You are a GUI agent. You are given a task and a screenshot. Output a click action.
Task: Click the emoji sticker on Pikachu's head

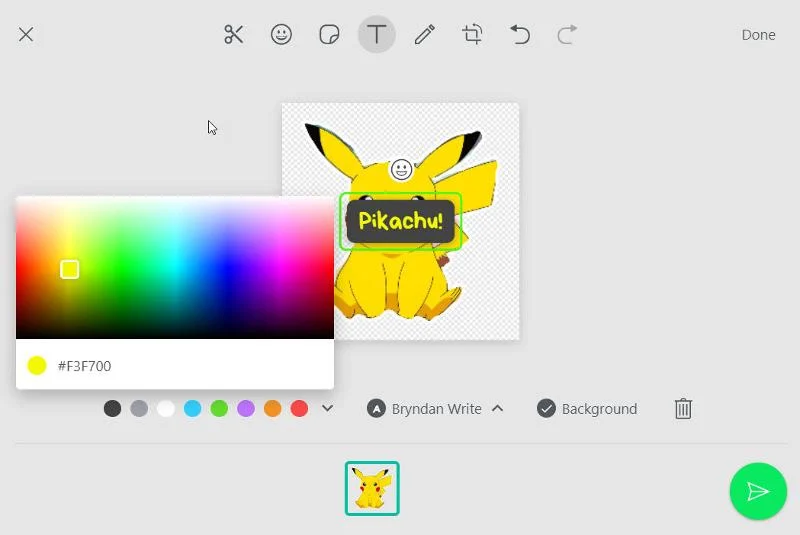tap(401, 169)
